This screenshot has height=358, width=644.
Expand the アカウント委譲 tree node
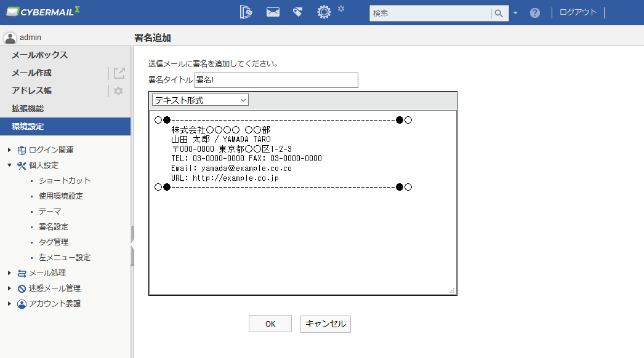pos(9,303)
